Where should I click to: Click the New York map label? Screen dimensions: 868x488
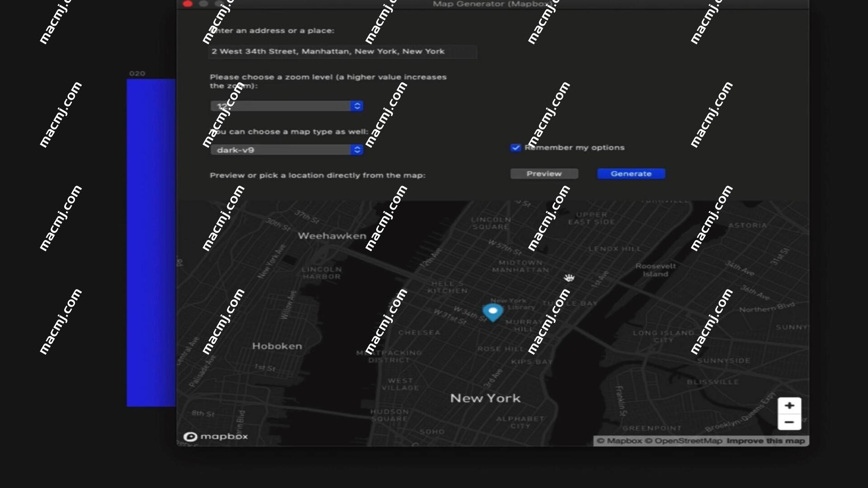click(x=486, y=399)
